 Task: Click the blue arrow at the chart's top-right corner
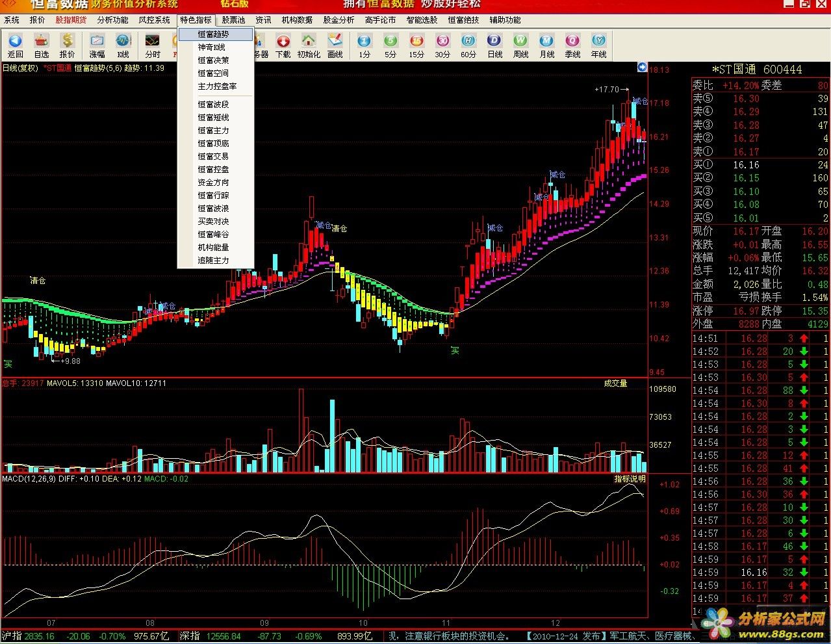[642, 67]
